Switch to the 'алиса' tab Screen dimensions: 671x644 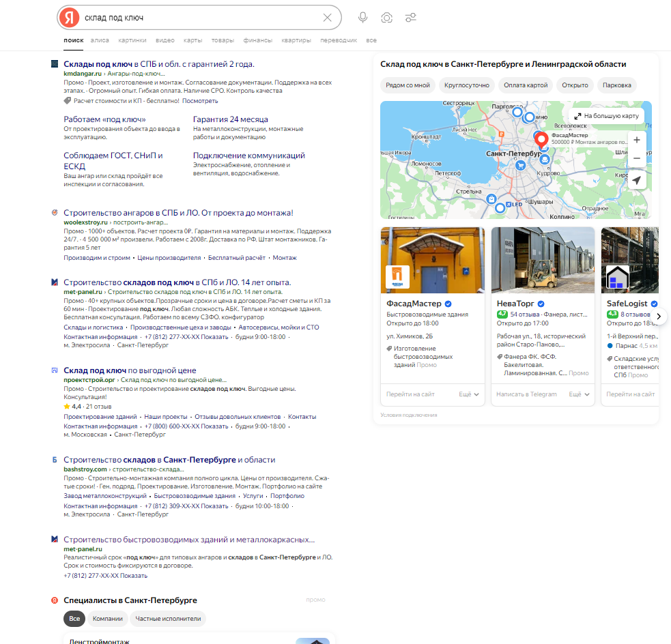click(100, 40)
